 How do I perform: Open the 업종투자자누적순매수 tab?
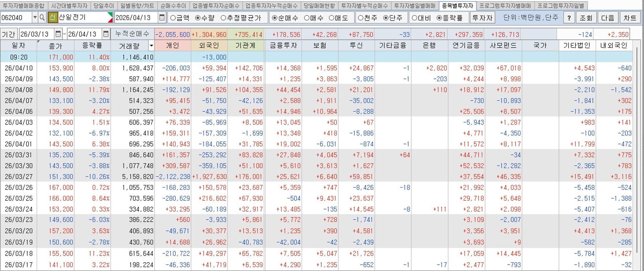tap(271, 6)
